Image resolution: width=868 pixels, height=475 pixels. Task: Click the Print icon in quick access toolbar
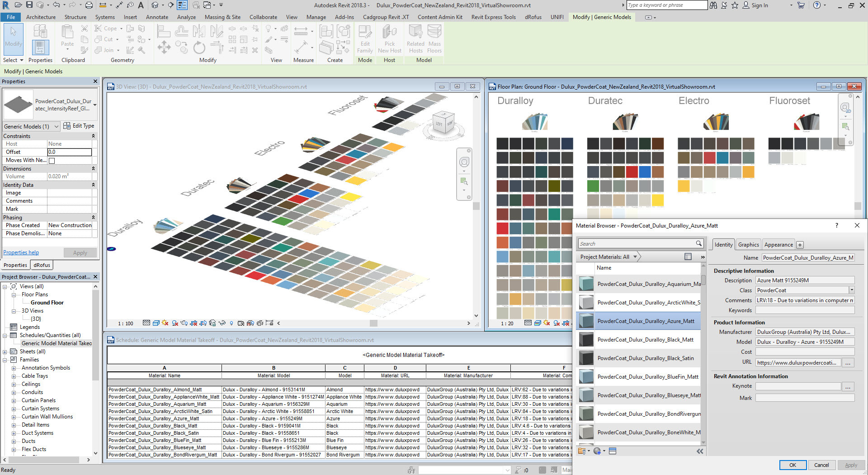click(89, 5)
